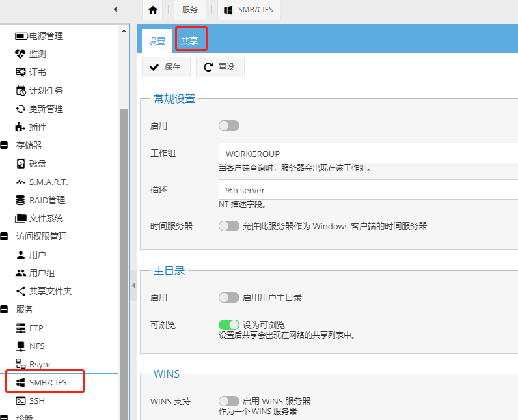Click the checkmark icon on 保存
518x420 pixels.
coord(154,67)
